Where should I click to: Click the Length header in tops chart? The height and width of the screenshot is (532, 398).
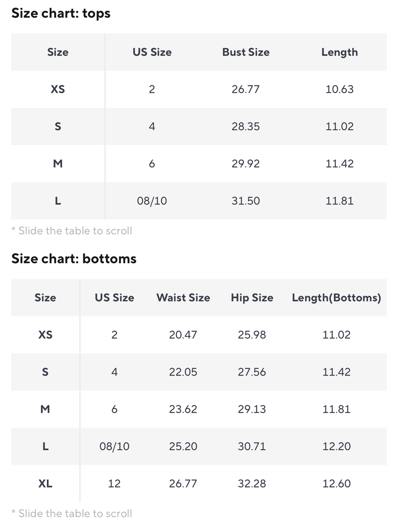pyautogui.click(x=339, y=52)
